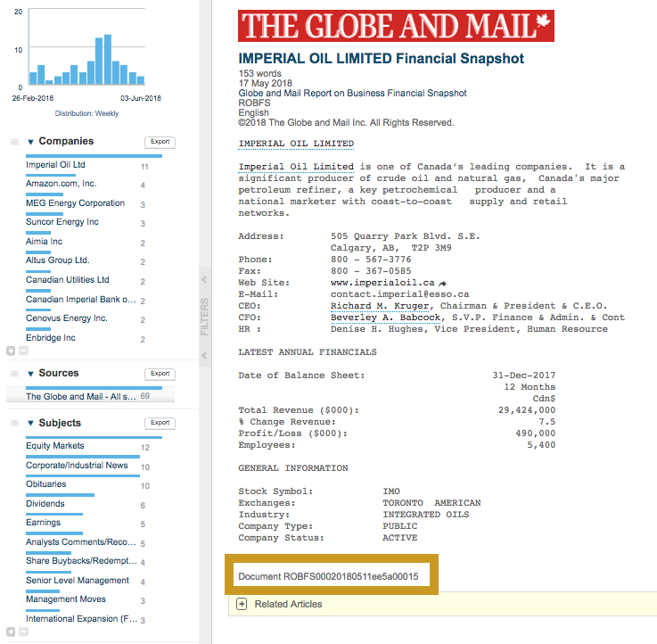Filter by Cenovus Energy Inc.

[x=67, y=318]
